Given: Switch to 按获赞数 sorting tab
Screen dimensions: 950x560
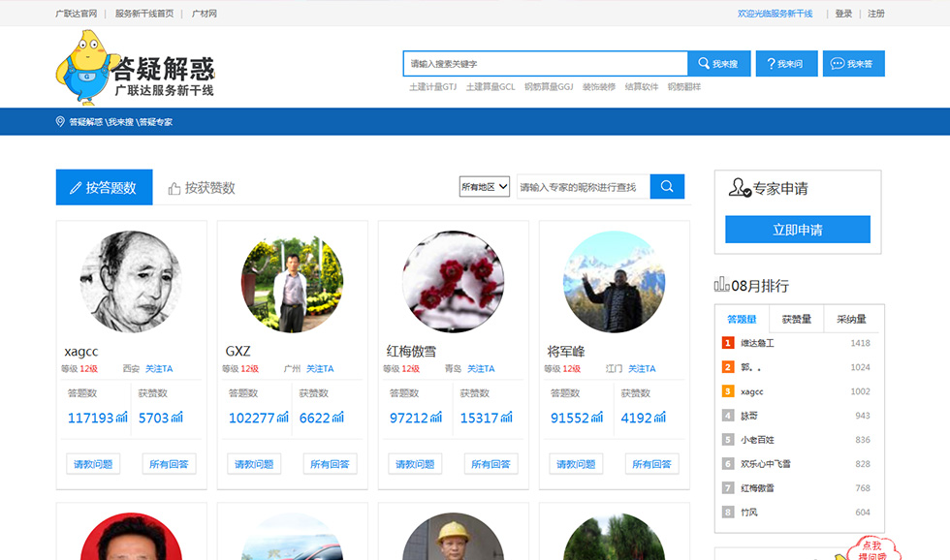Looking at the screenshot, I should pyautogui.click(x=202, y=188).
